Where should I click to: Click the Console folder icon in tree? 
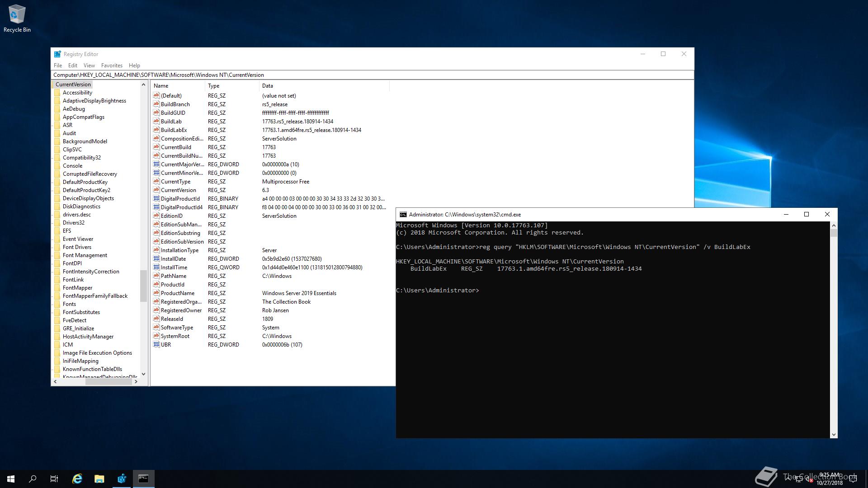pyautogui.click(x=57, y=166)
